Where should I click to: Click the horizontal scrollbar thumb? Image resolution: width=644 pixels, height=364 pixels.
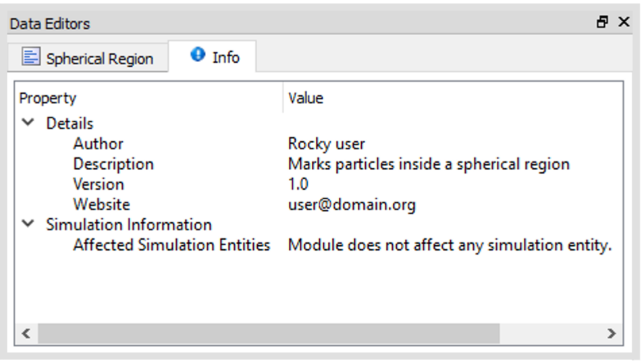(x=269, y=333)
